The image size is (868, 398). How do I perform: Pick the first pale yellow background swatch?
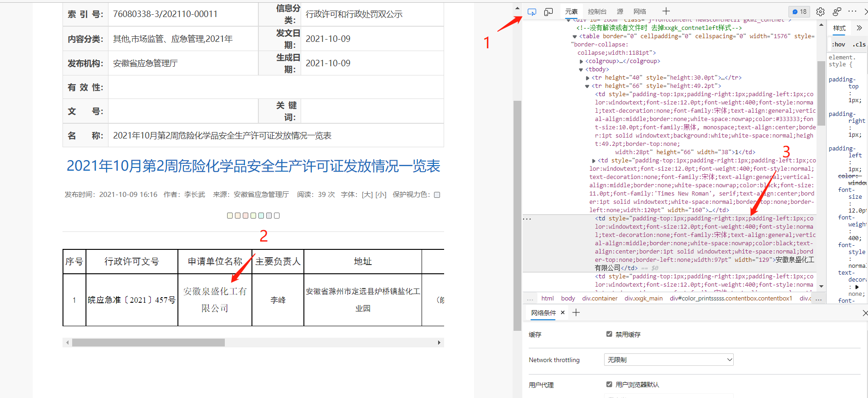230,215
